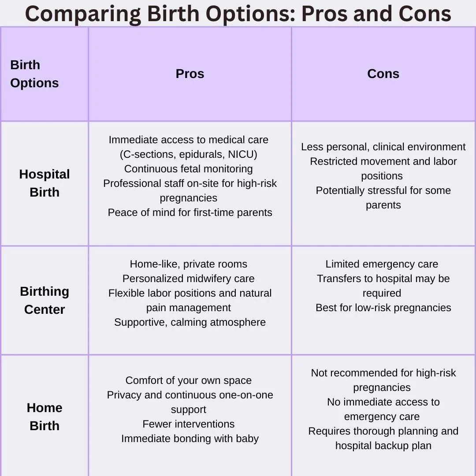Screen dimensions: 476x476
Task: Click 'Less personal, clinical environment' text
Action: coord(383,147)
